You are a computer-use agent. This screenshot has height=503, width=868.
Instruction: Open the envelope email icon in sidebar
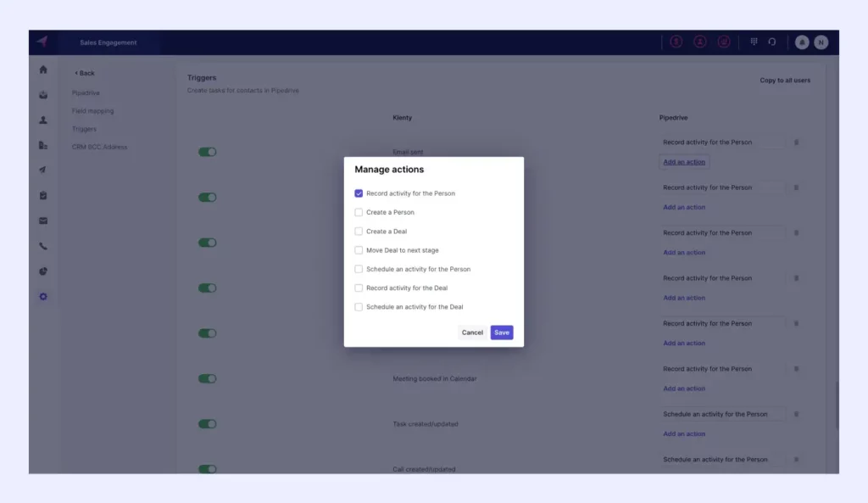tap(43, 221)
